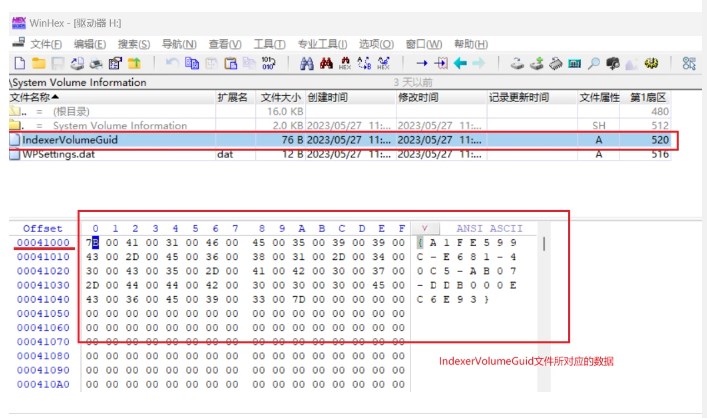
Task: Click the 101/010 modify data icon
Action: (268, 63)
